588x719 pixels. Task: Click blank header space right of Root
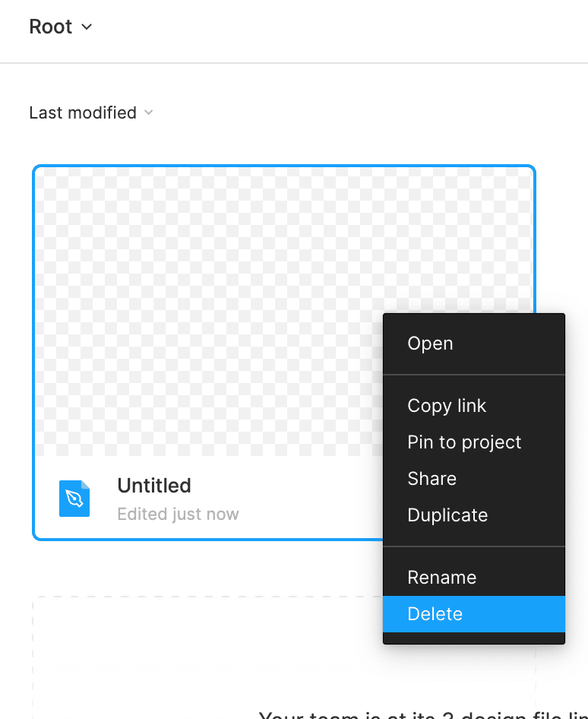click(342, 27)
